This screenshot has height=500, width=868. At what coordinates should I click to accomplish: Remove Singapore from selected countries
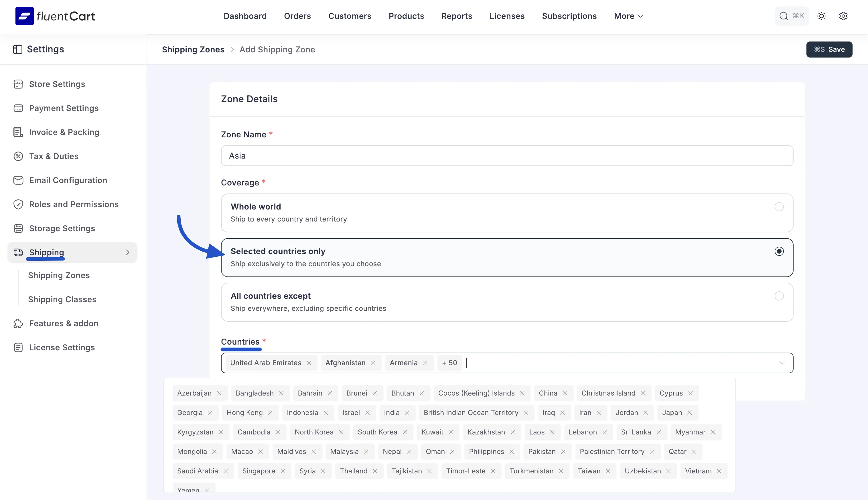tap(283, 471)
